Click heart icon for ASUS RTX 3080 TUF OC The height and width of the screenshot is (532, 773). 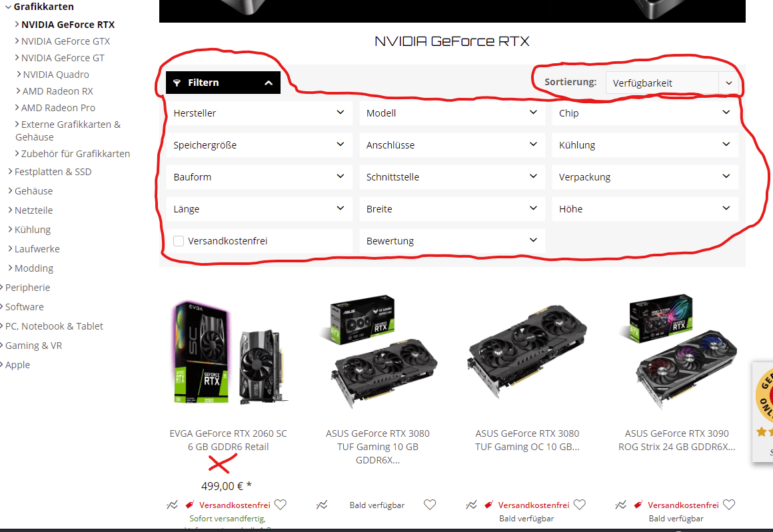coord(580,505)
